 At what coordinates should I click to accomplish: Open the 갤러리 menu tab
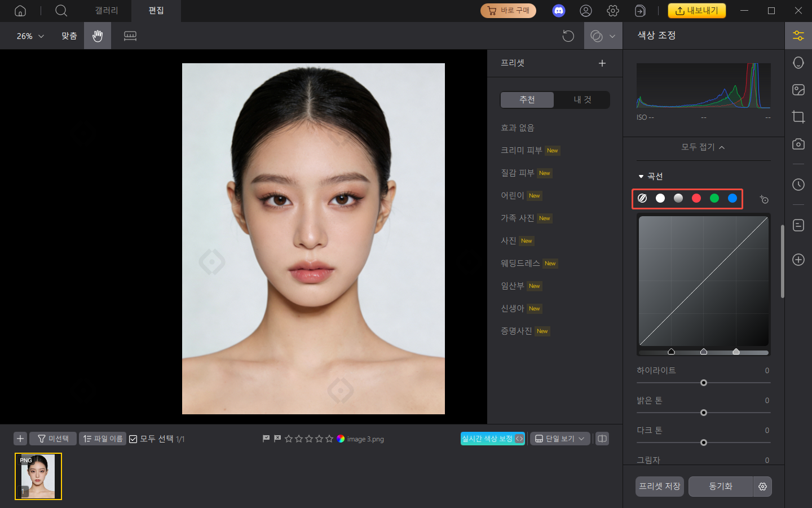click(106, 11)
